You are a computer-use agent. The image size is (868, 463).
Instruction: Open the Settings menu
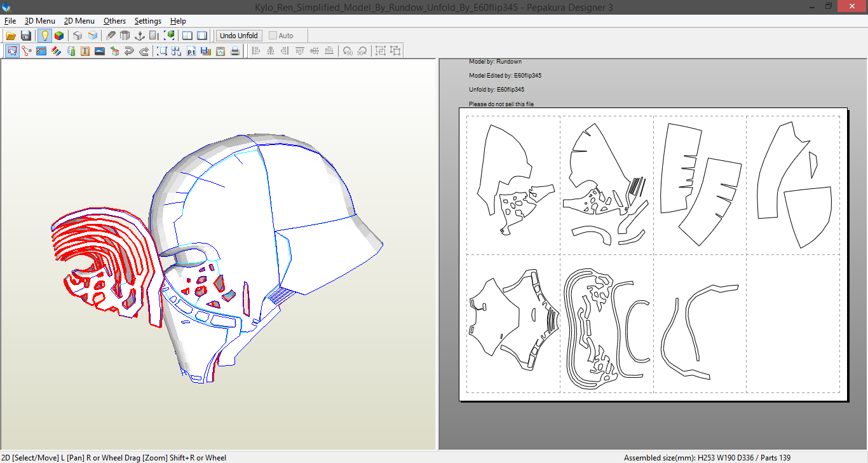pyautogui.click(x=148, y=21)
